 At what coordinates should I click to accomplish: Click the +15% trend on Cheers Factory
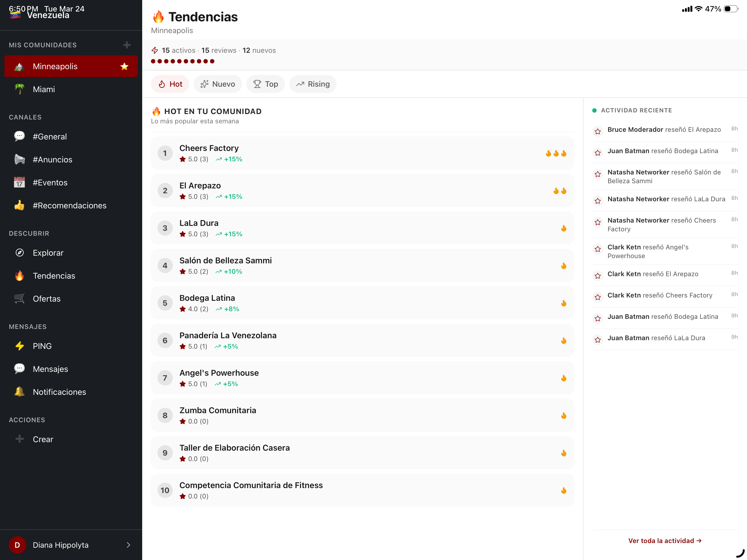pyautogui.click(x=229, y=159)
